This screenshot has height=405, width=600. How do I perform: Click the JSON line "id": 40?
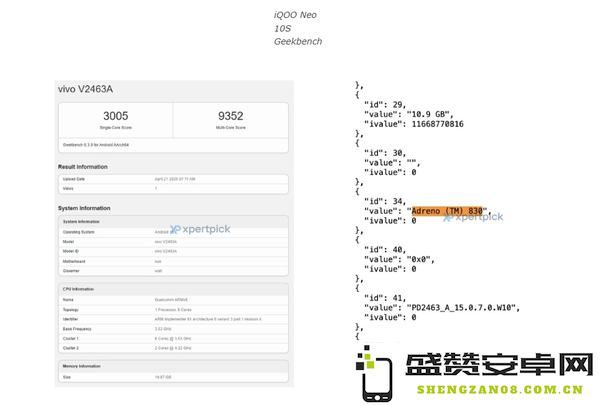click(x=385, y=250)
